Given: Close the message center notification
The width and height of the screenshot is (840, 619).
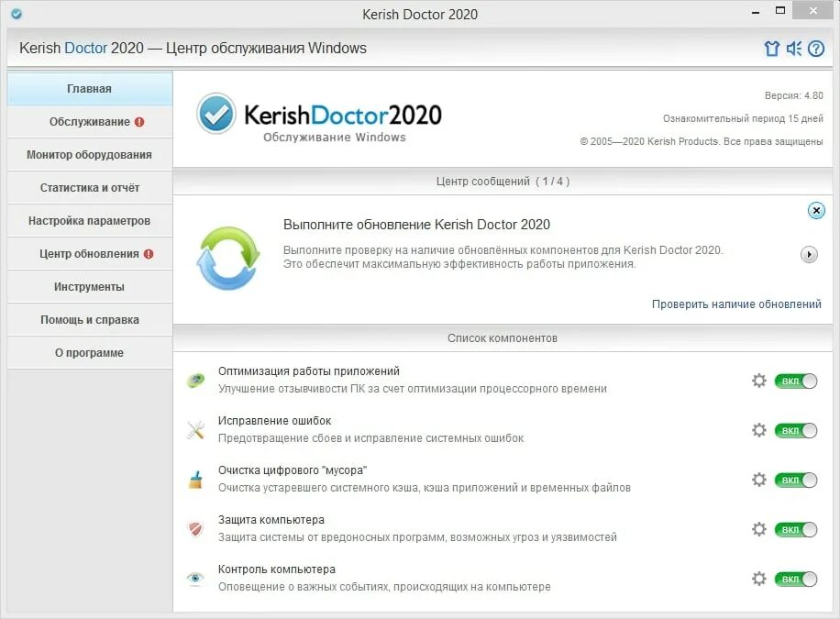Looking at the screenshot, I should click(x=816, y=211).
